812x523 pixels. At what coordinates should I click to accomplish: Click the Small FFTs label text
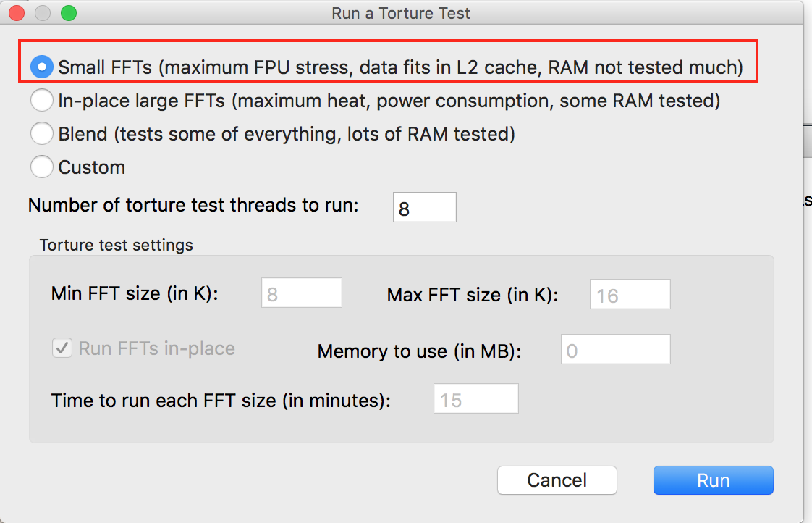pyautogui.click(x=400, y=67)
